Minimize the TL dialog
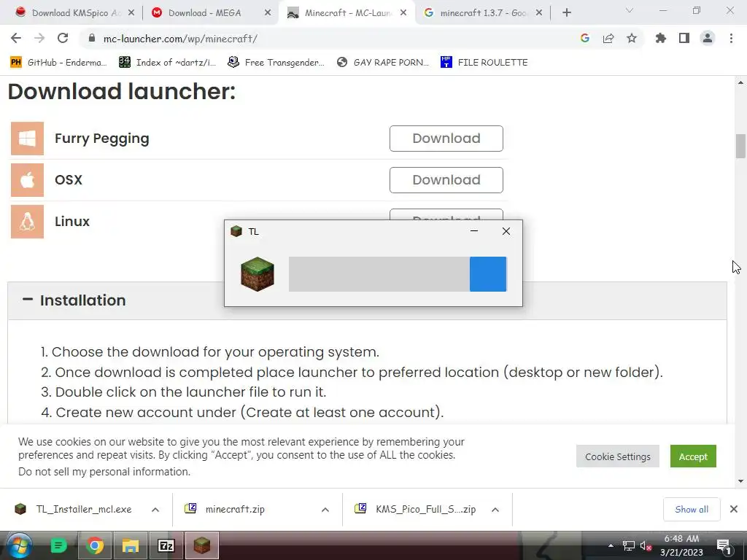 click(474, 231)
